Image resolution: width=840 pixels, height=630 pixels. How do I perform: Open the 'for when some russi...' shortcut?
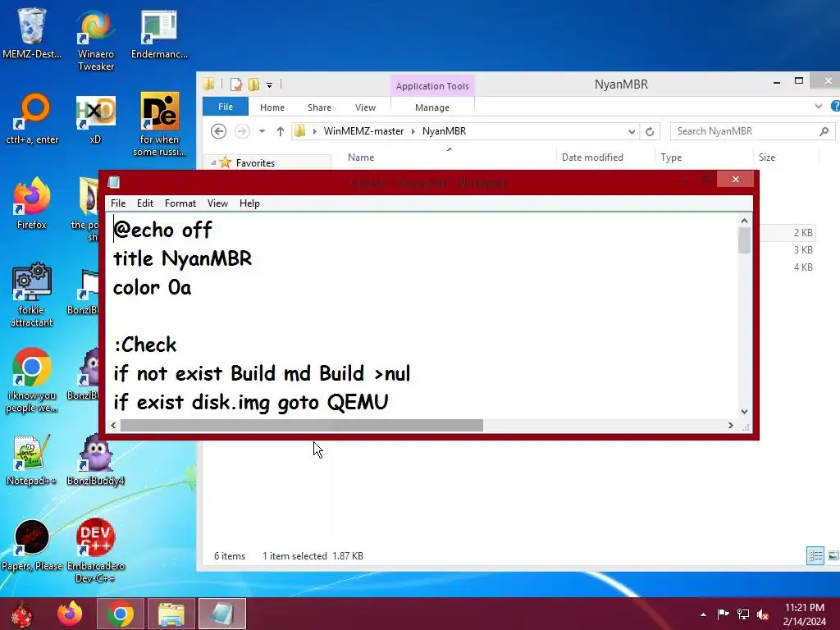160,125
